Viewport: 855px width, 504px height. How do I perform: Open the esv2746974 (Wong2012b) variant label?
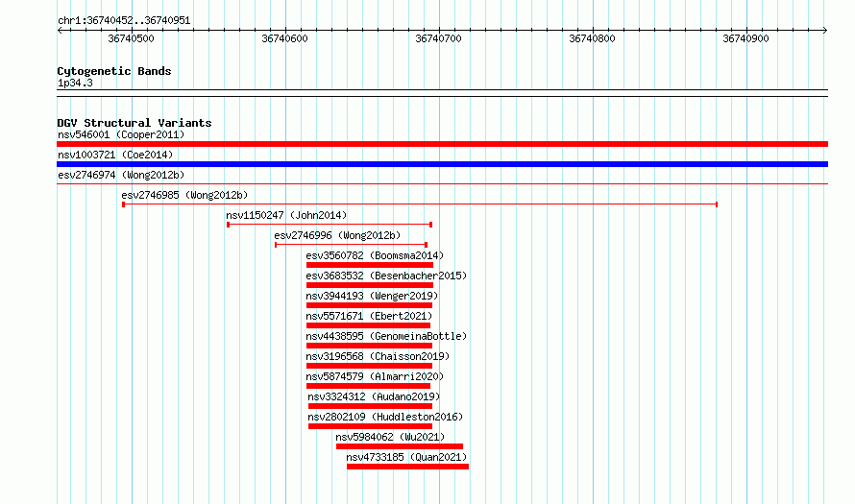click(121, 175)
